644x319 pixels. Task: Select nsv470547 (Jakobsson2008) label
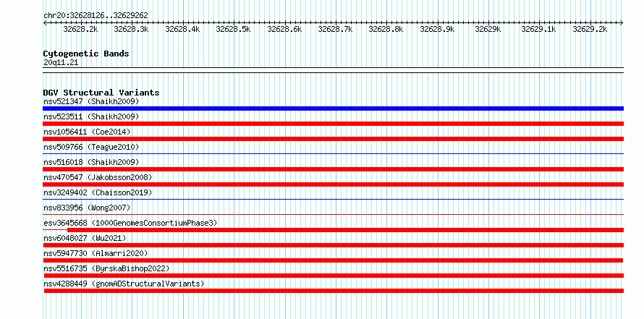98,177
